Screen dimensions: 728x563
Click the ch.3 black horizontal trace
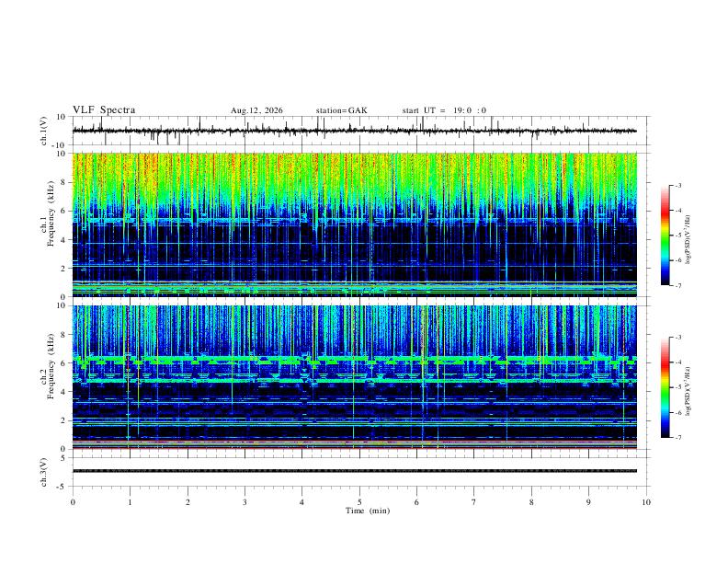tap(354, 471)
